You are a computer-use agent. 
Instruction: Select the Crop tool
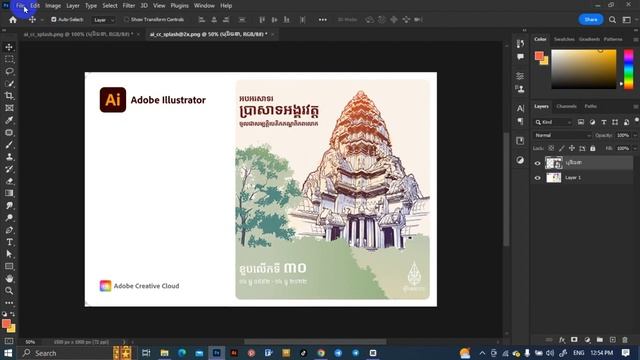(x=9, y=96)
